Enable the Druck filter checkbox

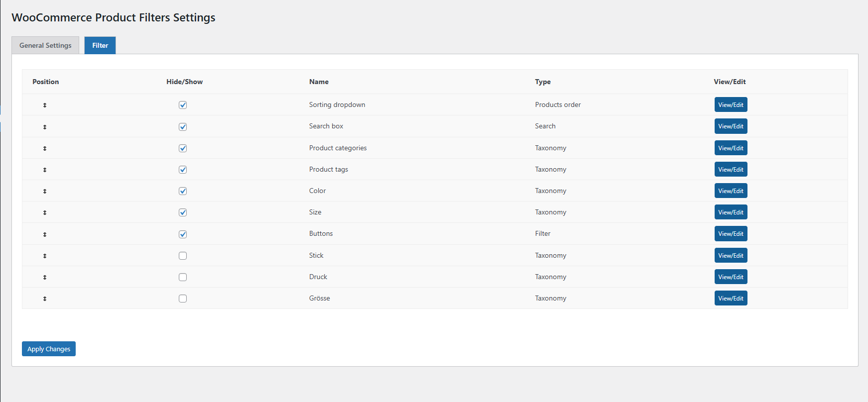(183, 277)
